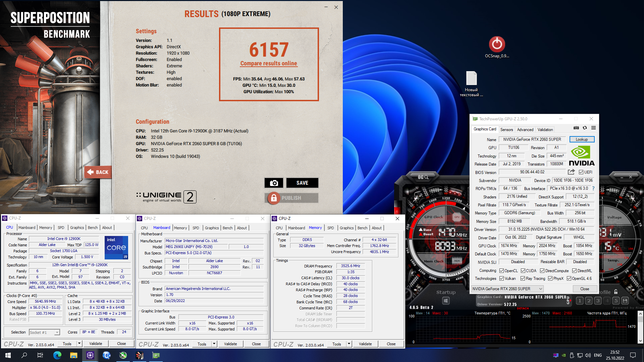Click the Lookup button in GPU-Z
Screen dimensions: 644x362
click(x=582, y=139)
